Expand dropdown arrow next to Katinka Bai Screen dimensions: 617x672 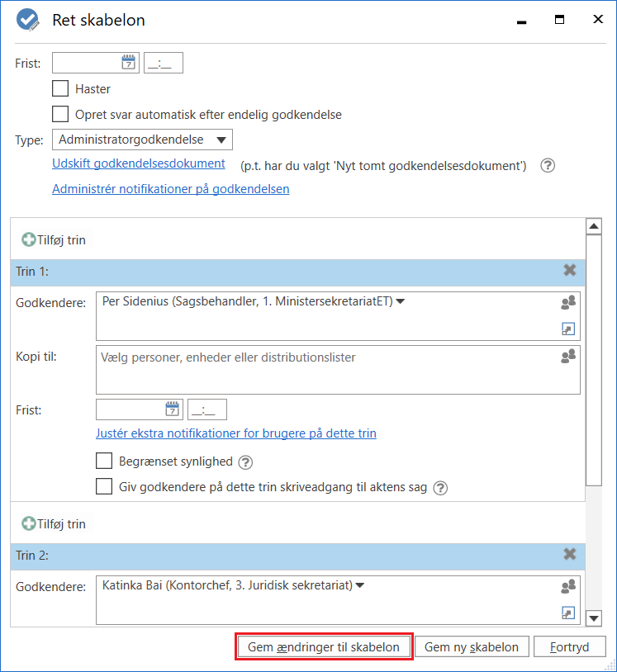tap(360, 586)
